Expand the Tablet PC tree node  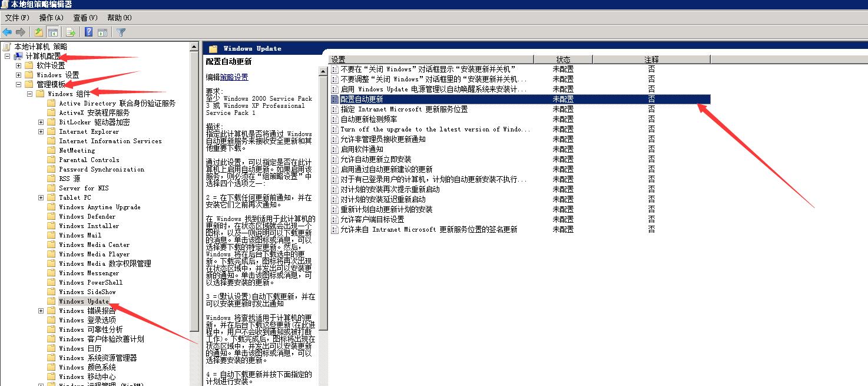41,197
